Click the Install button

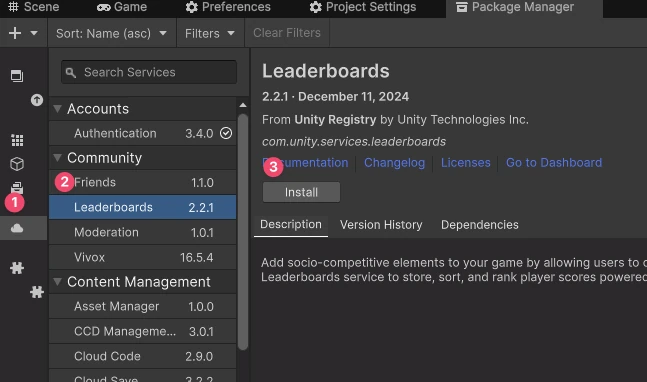pyautogui.click(x=301, y=192)
